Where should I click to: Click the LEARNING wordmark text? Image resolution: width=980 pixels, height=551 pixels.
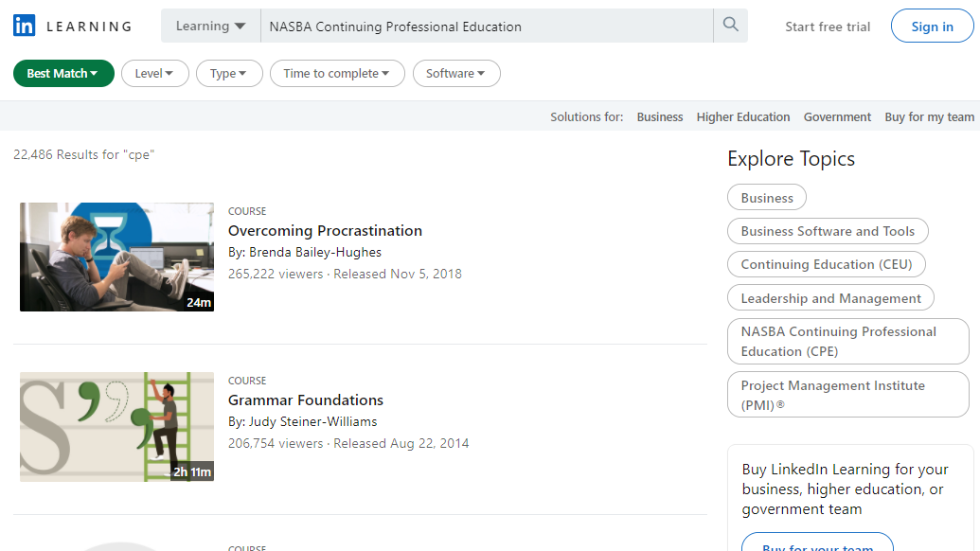[x=89, y=27]
